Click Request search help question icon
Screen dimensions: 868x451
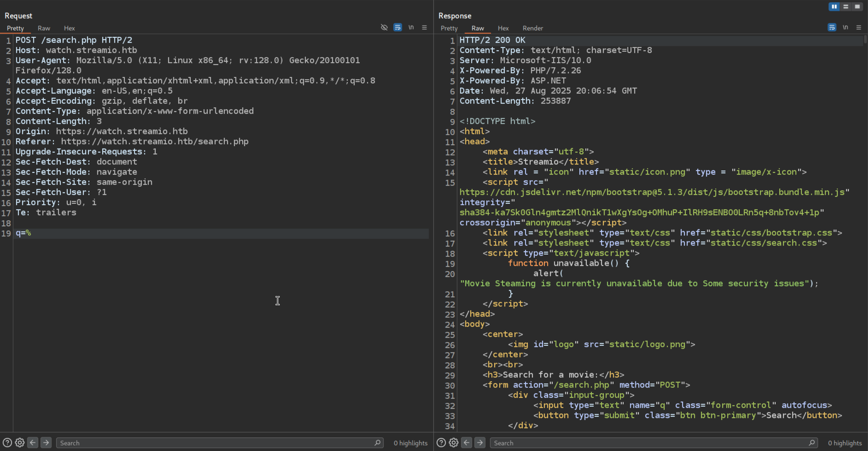(x=7, y=443)
